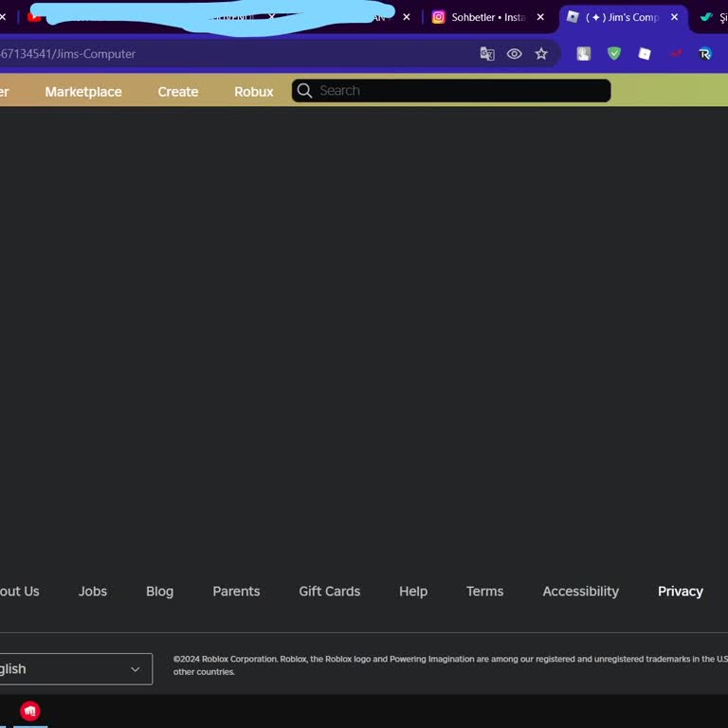Open the Jobs footer link

click(x=93, y=591)
